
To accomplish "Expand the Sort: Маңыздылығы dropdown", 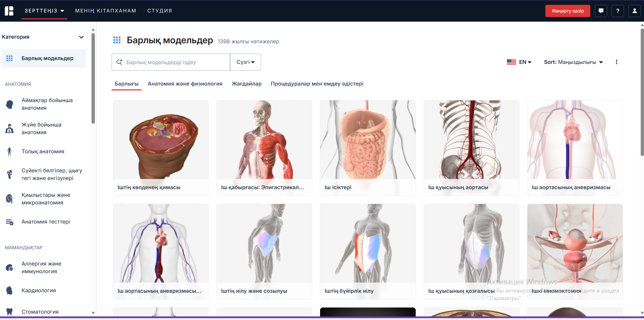I will 573,62.
